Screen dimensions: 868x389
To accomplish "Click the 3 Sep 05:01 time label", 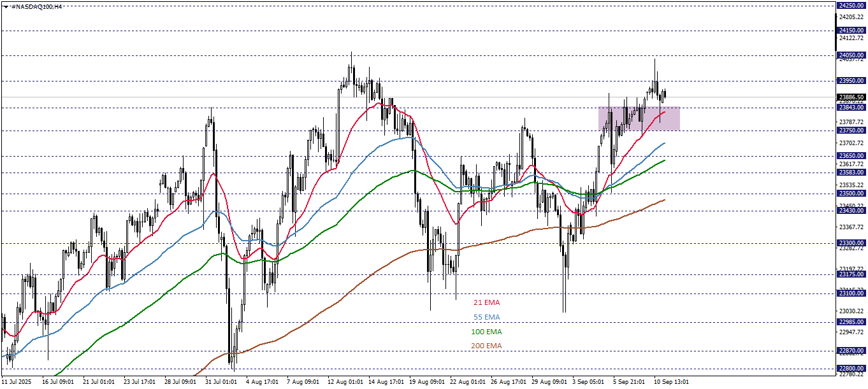I will coord(588,382).
